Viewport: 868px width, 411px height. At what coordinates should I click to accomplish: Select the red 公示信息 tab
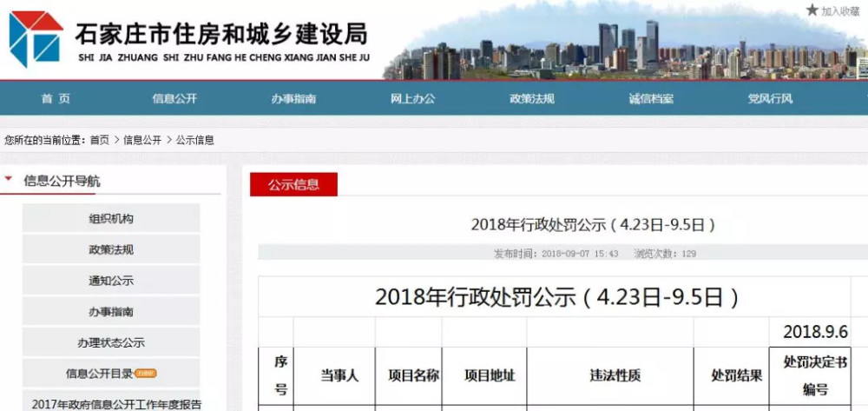pos(294,184)
